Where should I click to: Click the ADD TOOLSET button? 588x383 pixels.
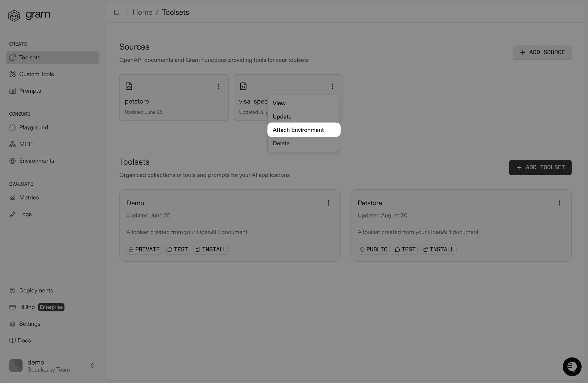(x=540, y=167)
